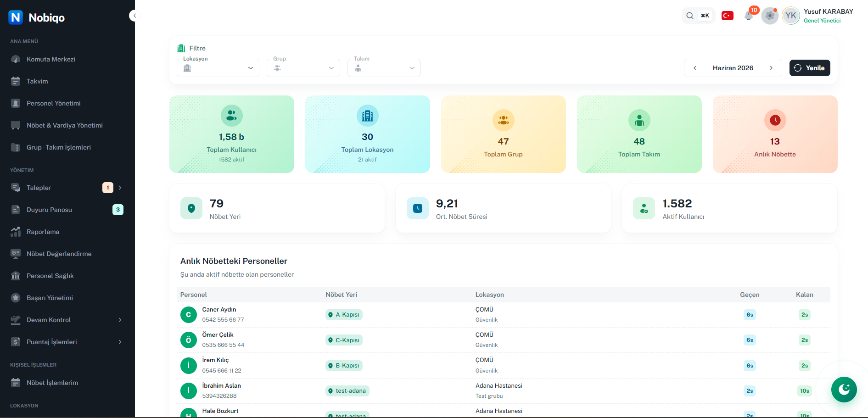Change language via Turkish flag icon
Screen dimensions: 868x418
click(x=728, y=16)
